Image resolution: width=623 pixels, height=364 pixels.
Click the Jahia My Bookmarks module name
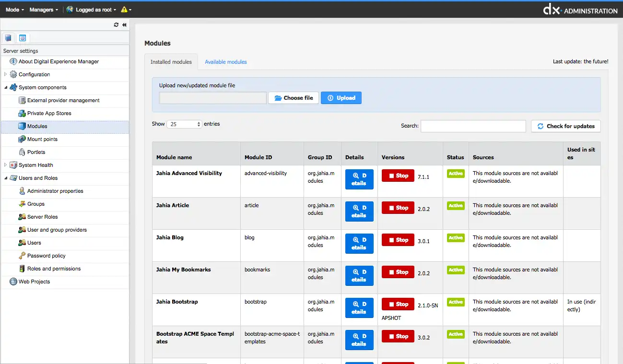[x=183, y=270]
